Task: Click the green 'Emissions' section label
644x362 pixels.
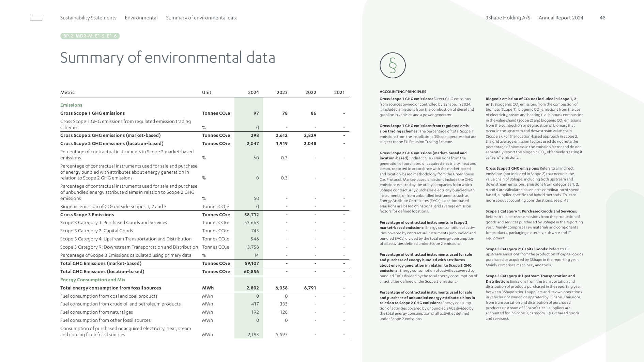Action: pos(71,105)
